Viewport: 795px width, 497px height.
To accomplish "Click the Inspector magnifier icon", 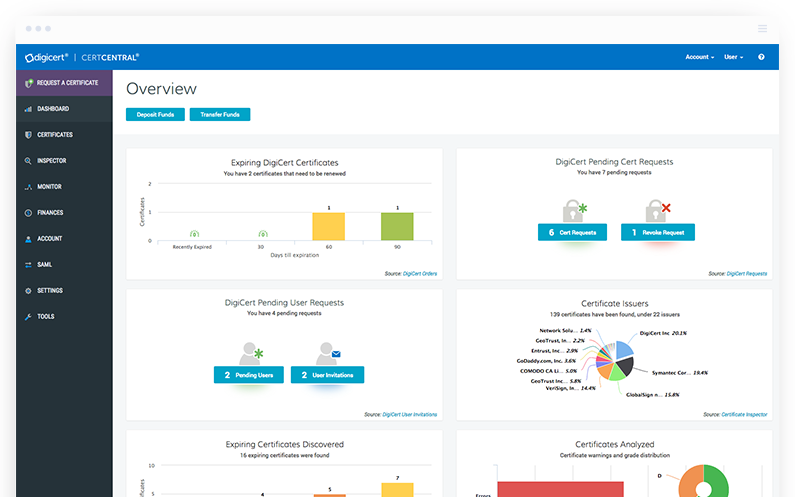I will click(x=28, y=161).
